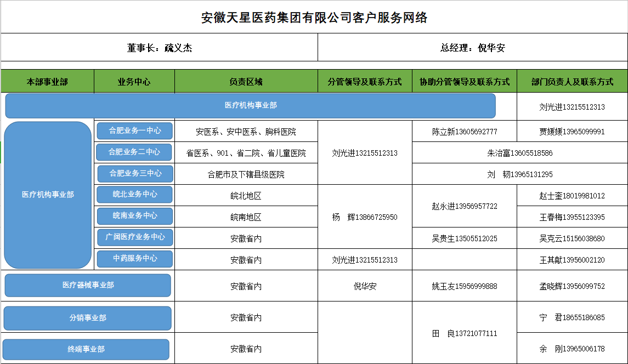Select the 医疗器械事业部 shape
The height and width of the screenshot is (364, 628).
[88, 285]
